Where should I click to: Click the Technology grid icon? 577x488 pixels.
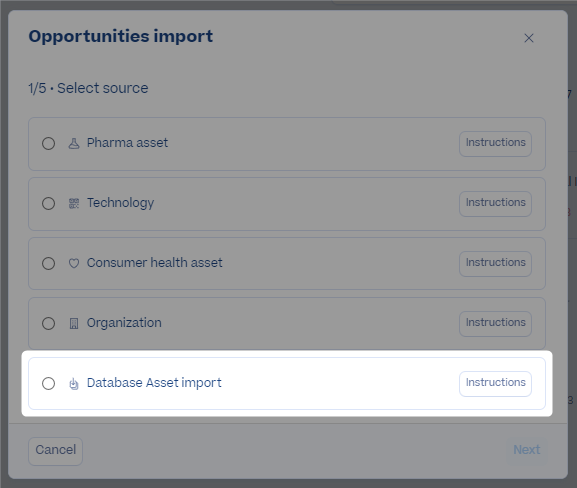[74, 203]
